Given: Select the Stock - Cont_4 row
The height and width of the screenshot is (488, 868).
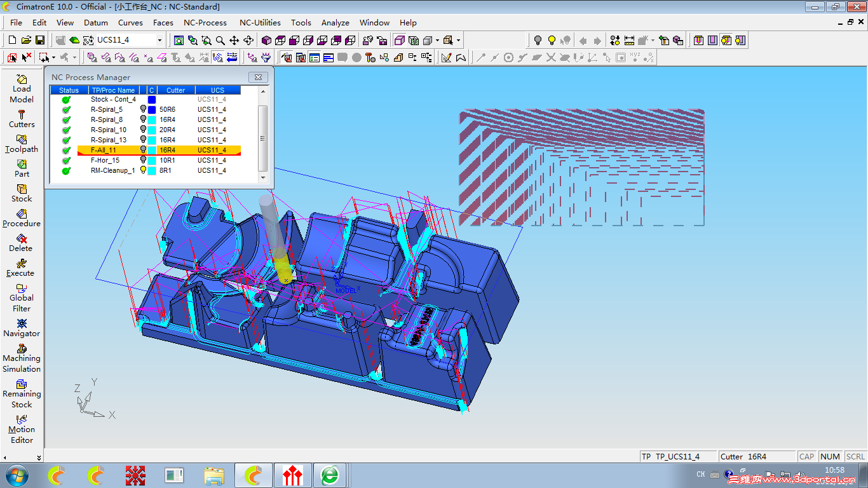Looking at the screenshot, I should (x=145, y=99).
